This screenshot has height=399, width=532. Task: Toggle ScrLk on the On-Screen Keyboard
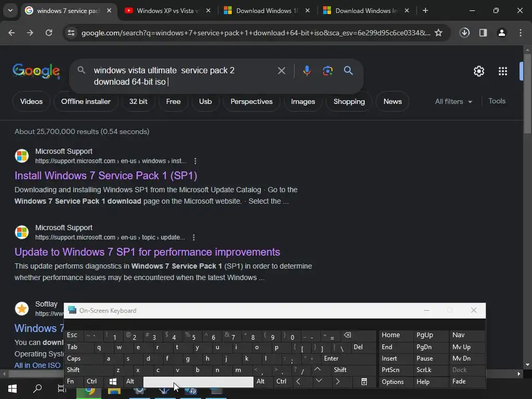431,370
